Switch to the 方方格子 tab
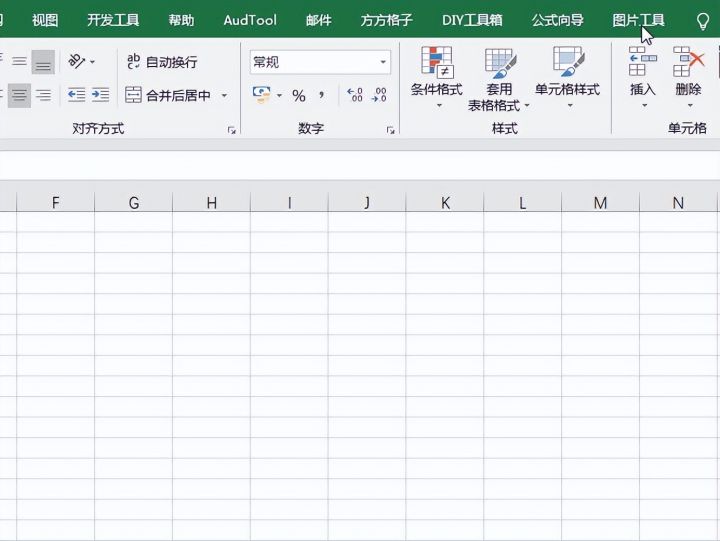Screen dimensions: 720x541 (x=386, y=20)
